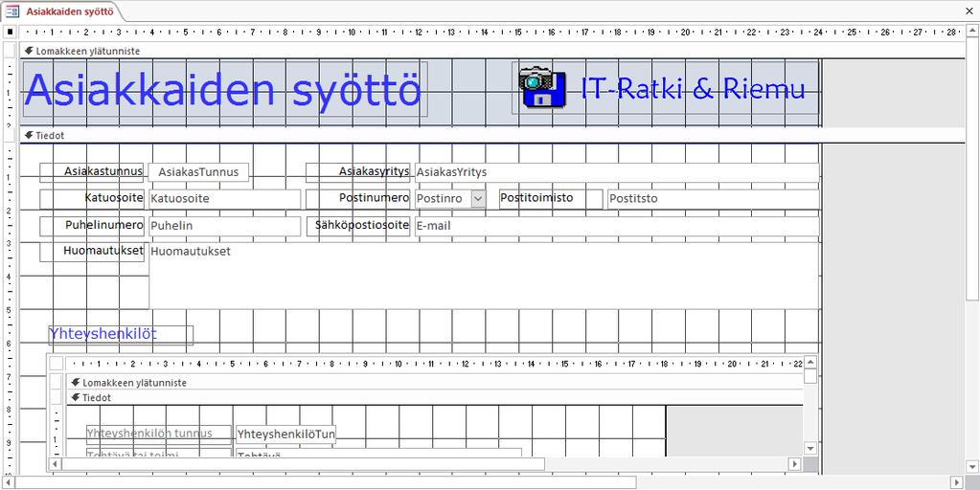This screenshot has height=490, width=980.
Task: Select the Puhelinumero label
Action: coord(92,226)
